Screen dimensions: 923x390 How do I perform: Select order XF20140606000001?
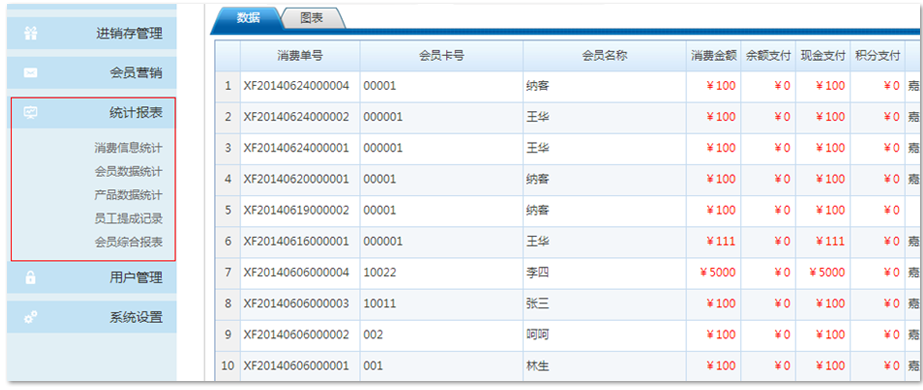point(296,366)
